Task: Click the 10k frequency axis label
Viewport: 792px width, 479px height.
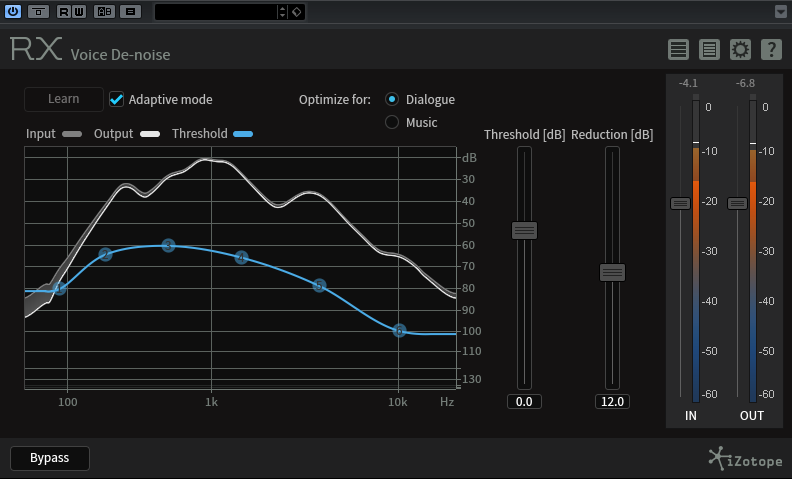Action: click(398, 402)
